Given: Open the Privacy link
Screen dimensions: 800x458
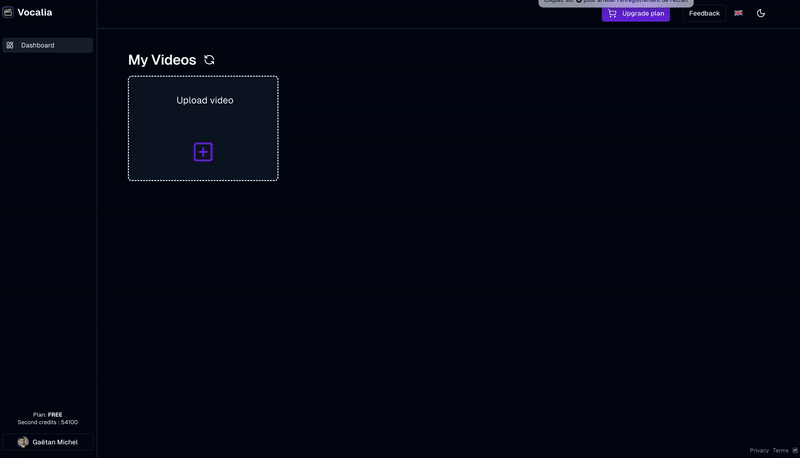Looking at the screenshot, I should tap(759, 451).
